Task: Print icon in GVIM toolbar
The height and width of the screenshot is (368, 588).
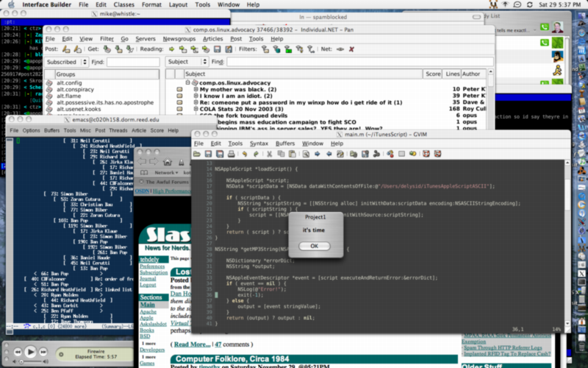Action: tap(231, 154)
